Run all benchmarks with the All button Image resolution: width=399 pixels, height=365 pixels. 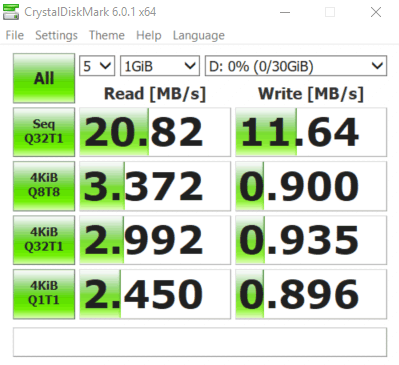(x=44, y=78)
